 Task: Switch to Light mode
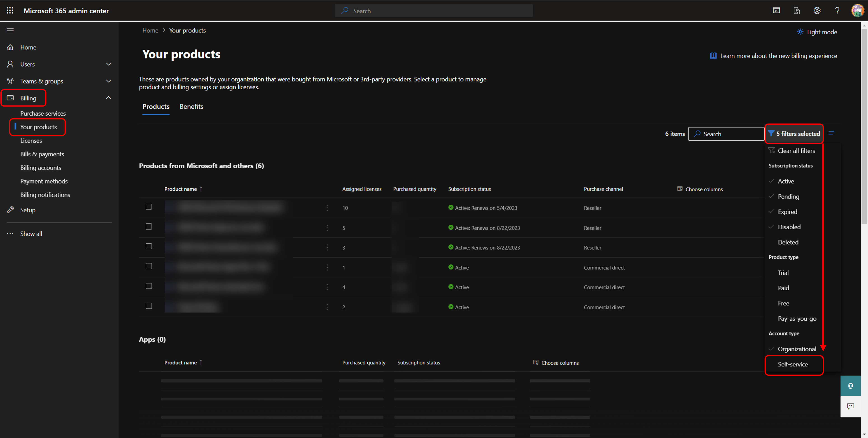pyautogui.click(x=817, y=32)
